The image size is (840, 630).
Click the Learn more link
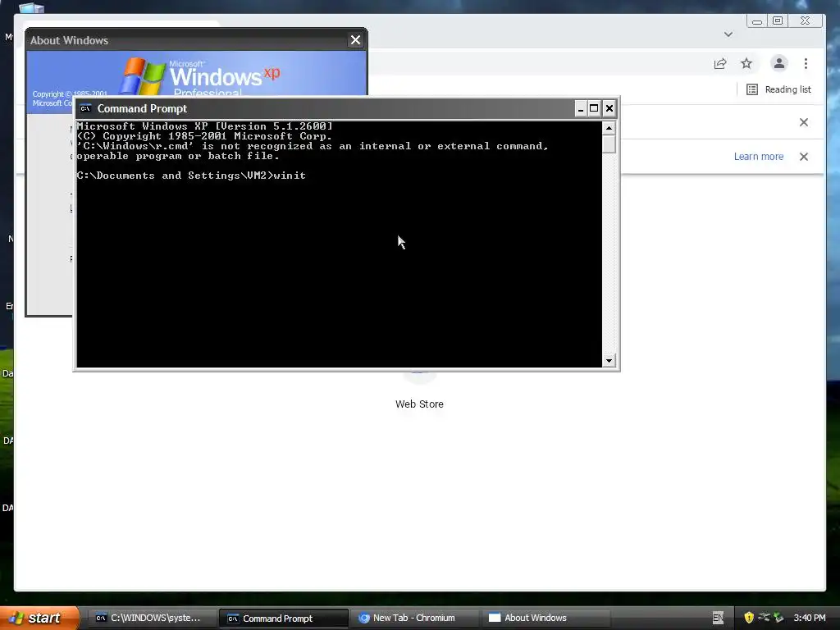click(x=759, y=157)
